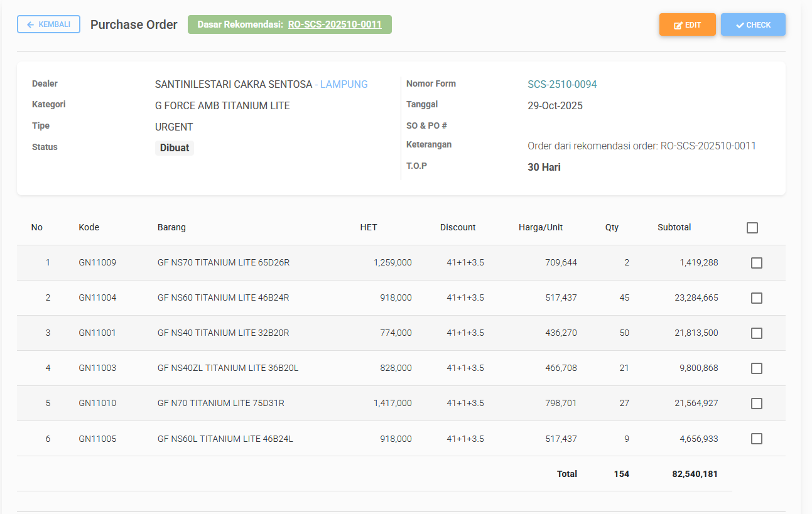This screenshot has height=514, width=812.
Task: Click the HET column header
Action: (x=369, y=227)
